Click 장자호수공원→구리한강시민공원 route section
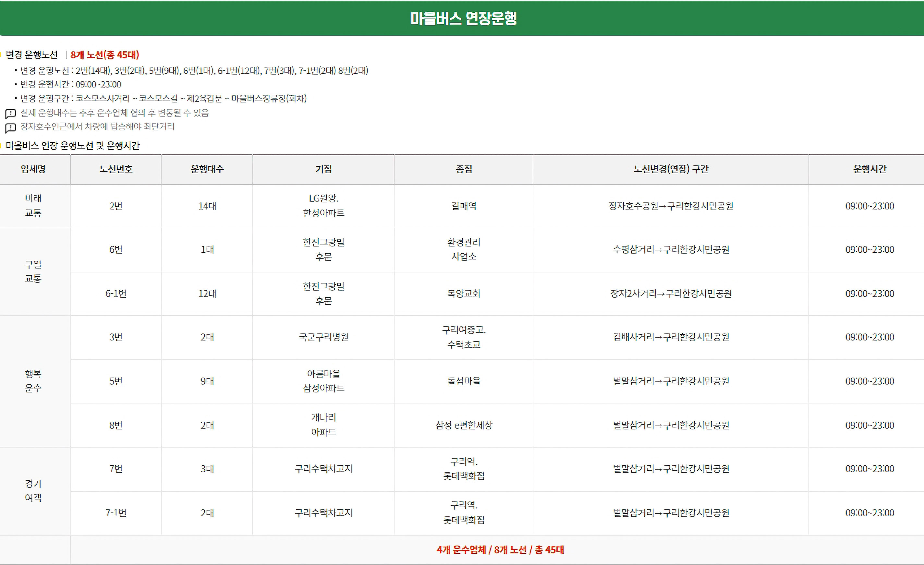The width and height of the screenshot is (924, 565). 671,206
